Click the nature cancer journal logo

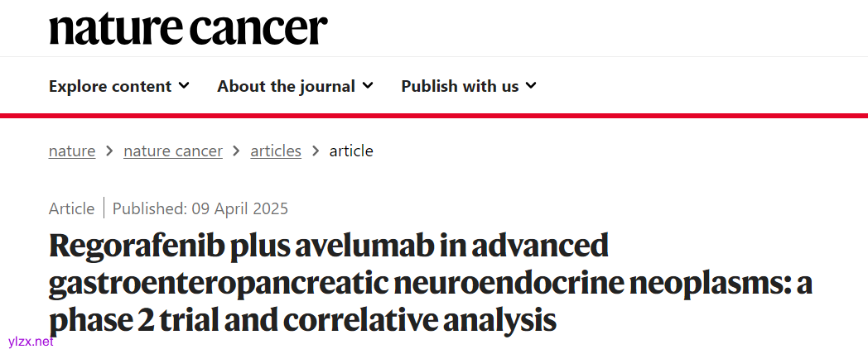tap(188, 28)
